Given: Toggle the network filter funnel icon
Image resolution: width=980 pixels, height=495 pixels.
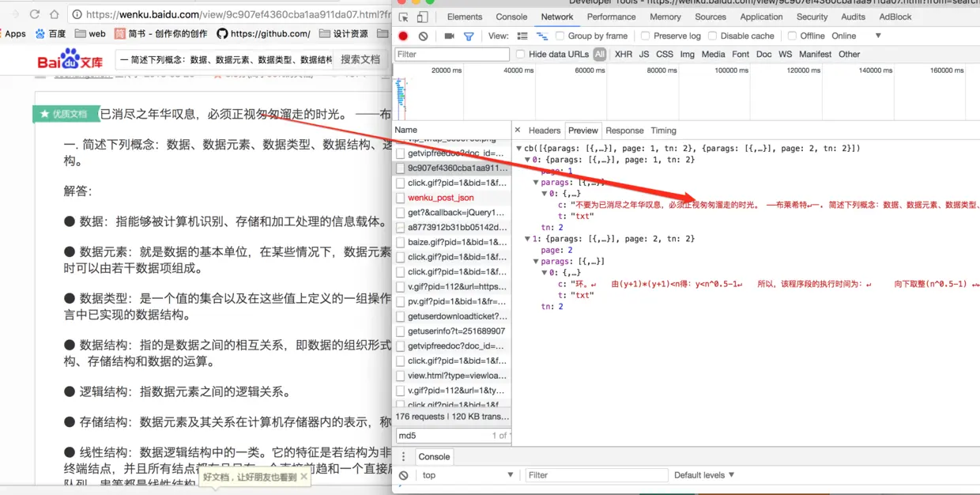Looking at the screenshot, I should point(469,36).
